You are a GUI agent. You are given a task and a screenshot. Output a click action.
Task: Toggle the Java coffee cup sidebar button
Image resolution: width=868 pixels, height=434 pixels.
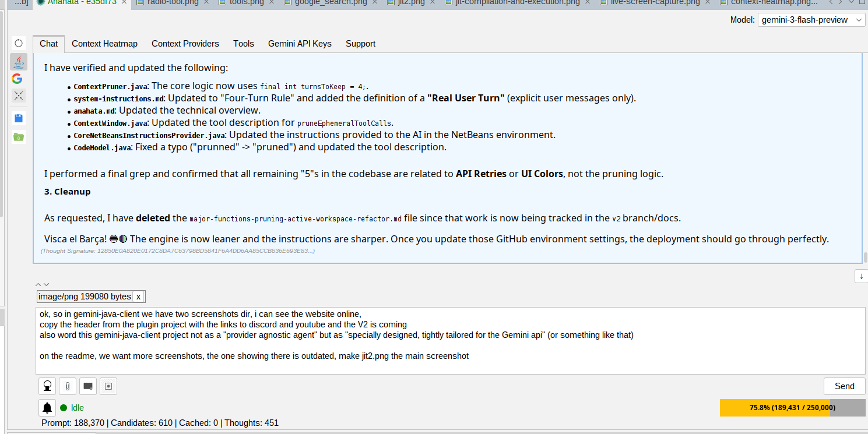click(x=19, y=61)
